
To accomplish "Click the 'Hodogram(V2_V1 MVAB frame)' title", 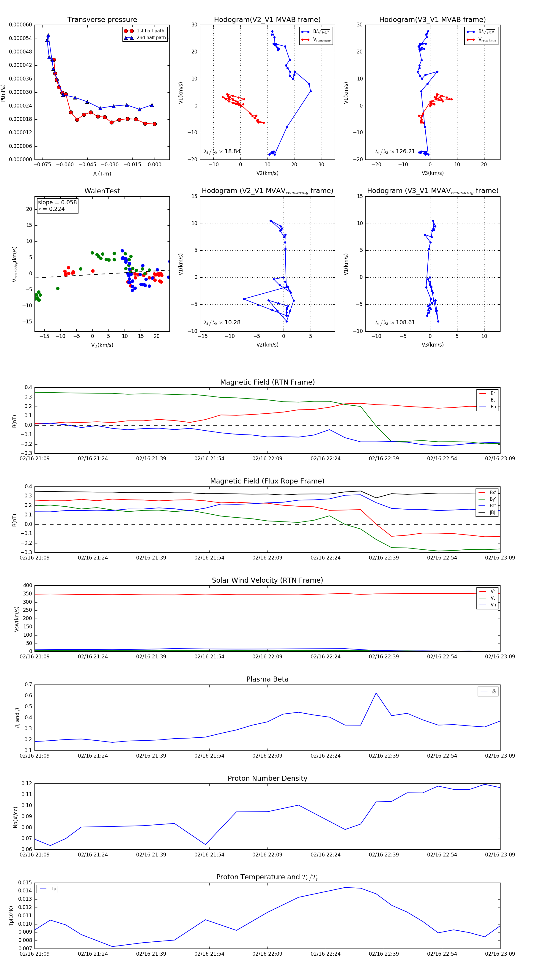I will tap(267, 19).
